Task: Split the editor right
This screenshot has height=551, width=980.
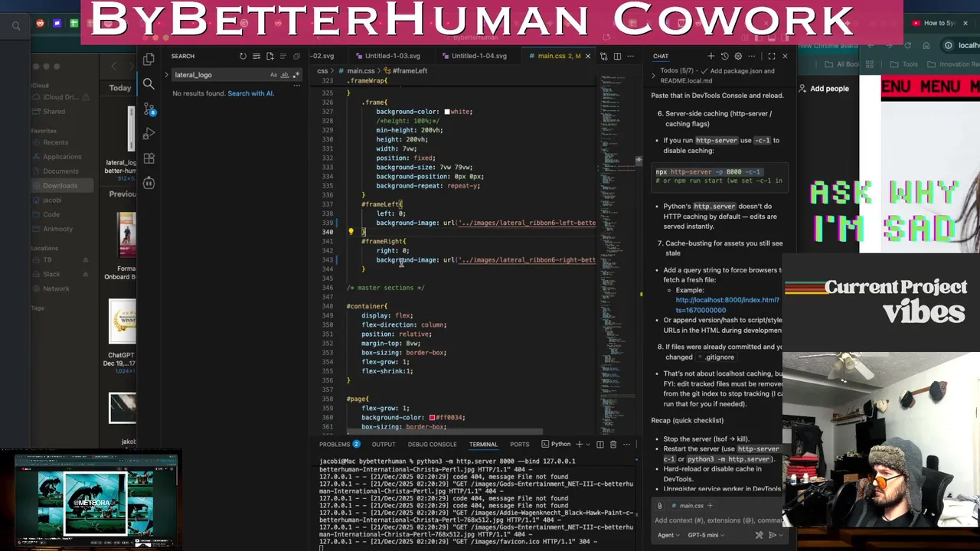Action: [x=617, y=56]
